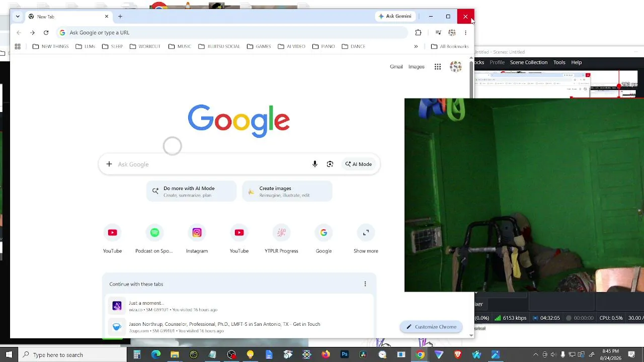Open the Google account avatar on the page

tap(456, 67)
